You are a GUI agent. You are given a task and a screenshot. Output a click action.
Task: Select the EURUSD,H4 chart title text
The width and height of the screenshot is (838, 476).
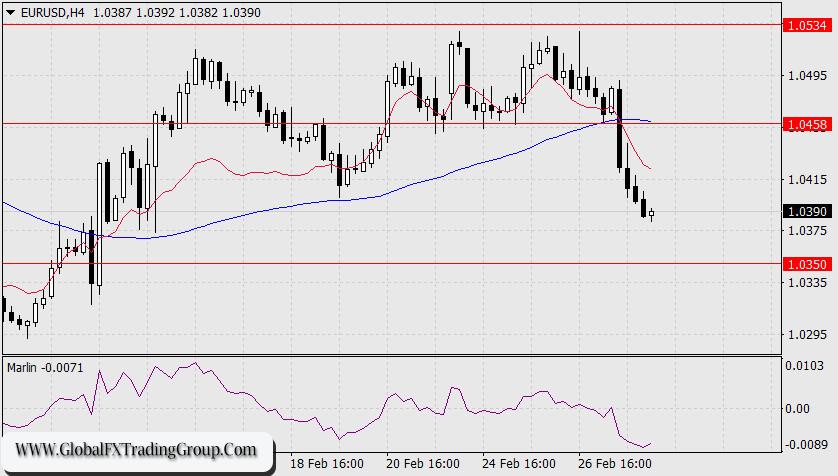tap(52, 13)
